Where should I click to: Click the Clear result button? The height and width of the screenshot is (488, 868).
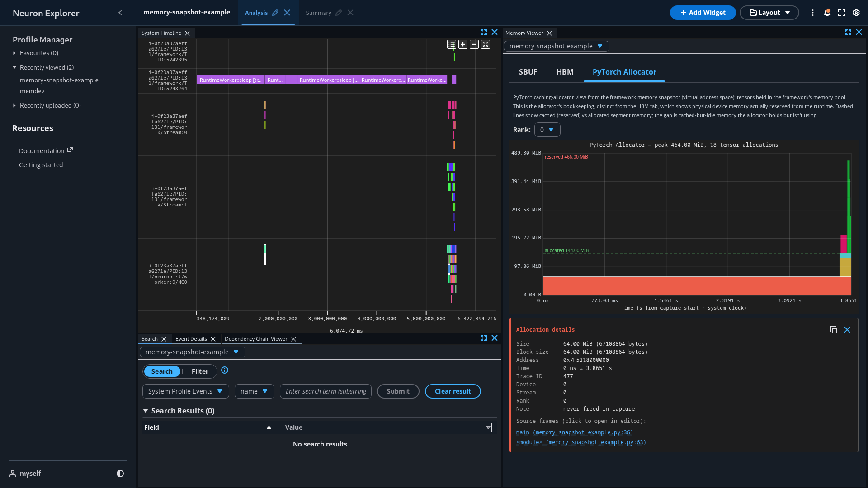point(453,391)
